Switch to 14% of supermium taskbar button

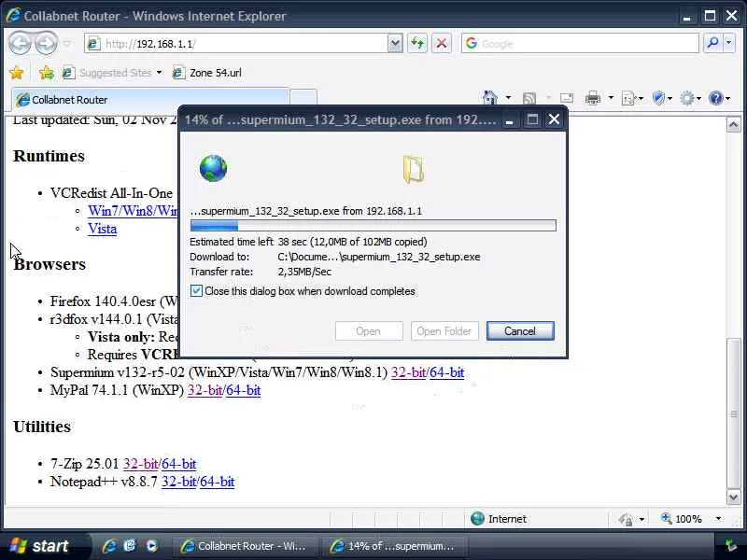tap(393, 546)
